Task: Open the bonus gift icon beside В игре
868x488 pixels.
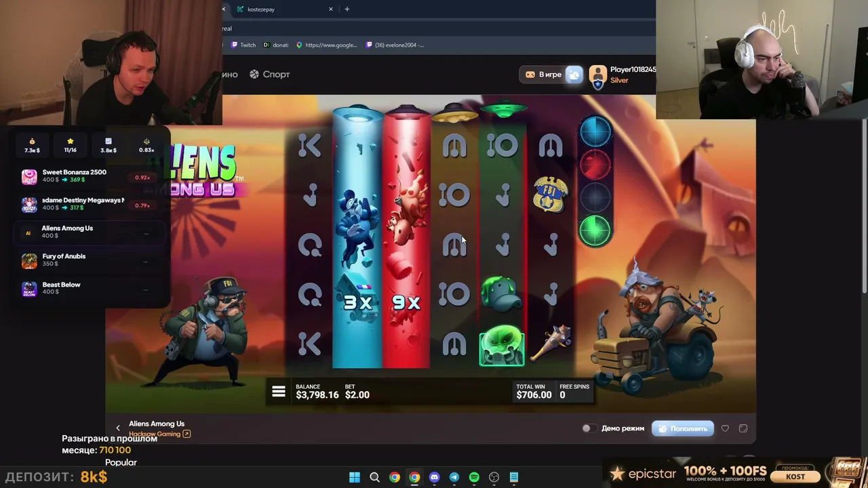Action: pyautogui.click(x=574, y=75)
